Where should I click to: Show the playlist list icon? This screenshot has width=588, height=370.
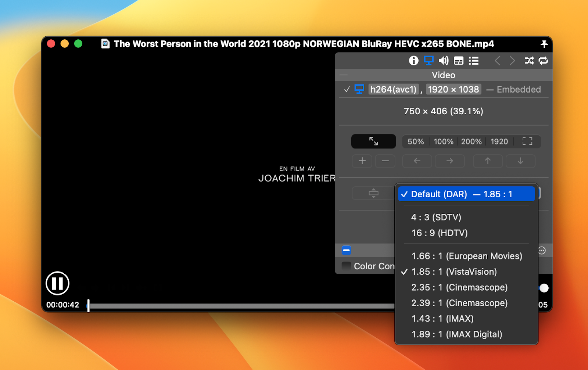(474, 61)
